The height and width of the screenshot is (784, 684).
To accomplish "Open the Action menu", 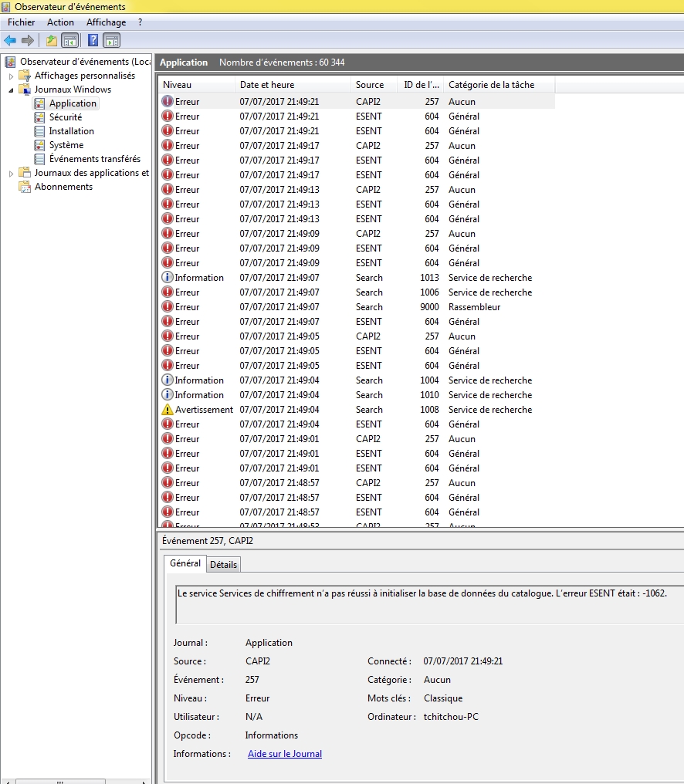I will click(60, 22).
